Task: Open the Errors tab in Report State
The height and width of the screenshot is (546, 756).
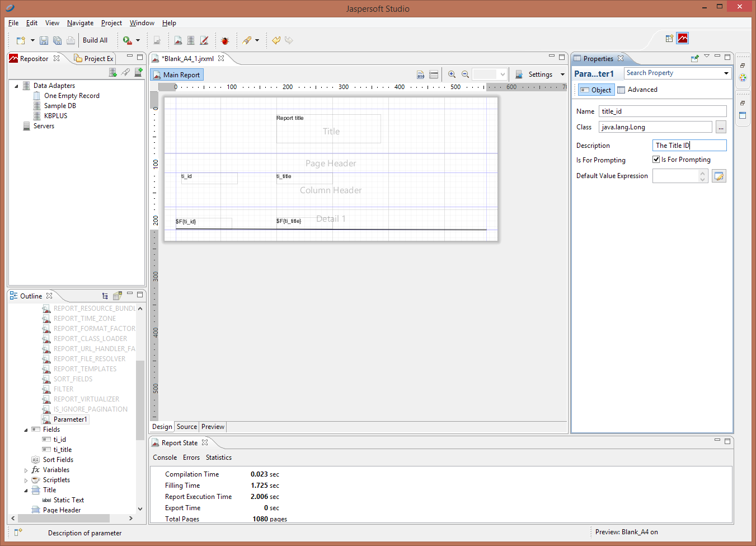Action: [x=191, y=458]
